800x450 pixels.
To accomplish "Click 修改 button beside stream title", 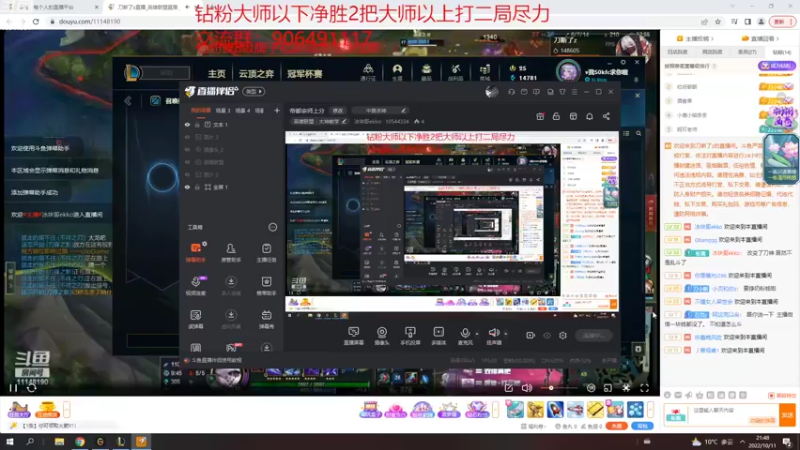I will point(338,110).
